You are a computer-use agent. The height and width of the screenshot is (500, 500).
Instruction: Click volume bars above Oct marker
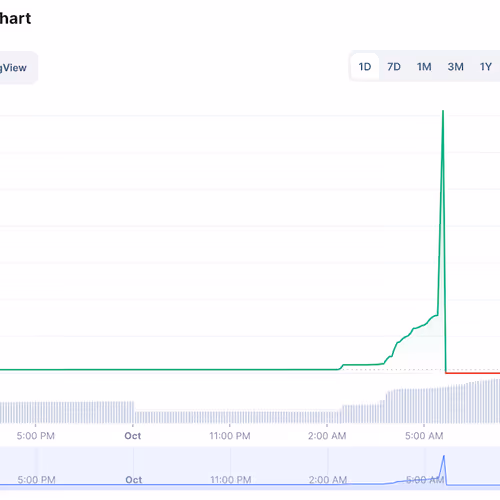pyautogui.click(x=133, y=413)
